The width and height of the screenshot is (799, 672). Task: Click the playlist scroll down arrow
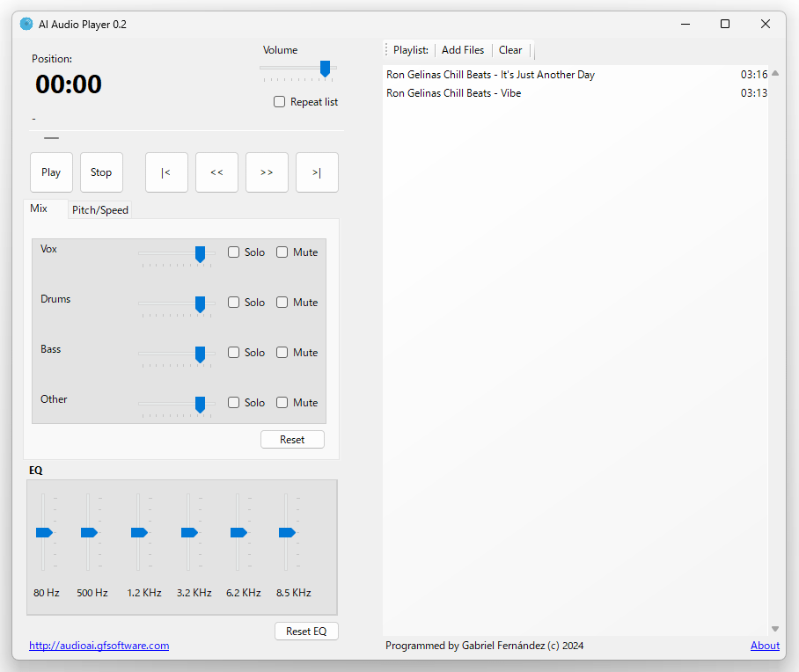click(x=775, y=629)
